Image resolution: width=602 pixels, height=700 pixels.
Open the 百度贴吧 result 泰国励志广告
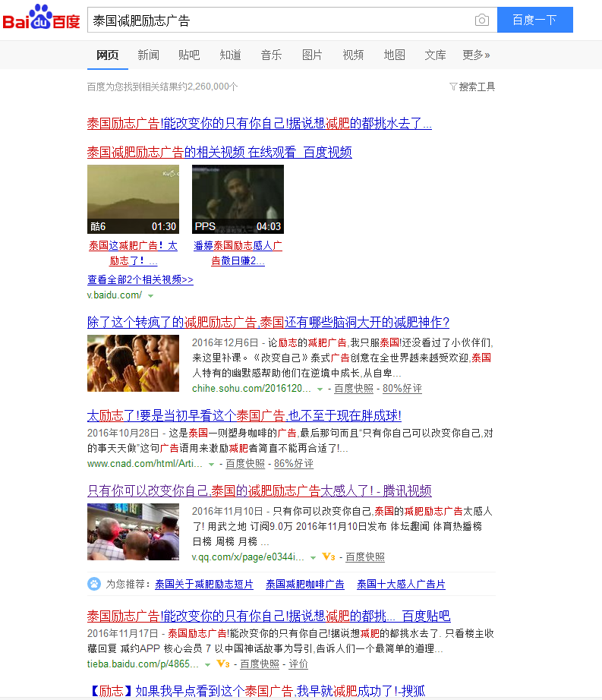(x=269, y=616)
